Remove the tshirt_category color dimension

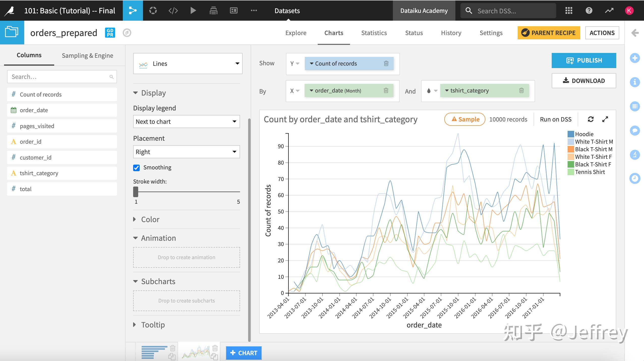(x=521, y=91)
